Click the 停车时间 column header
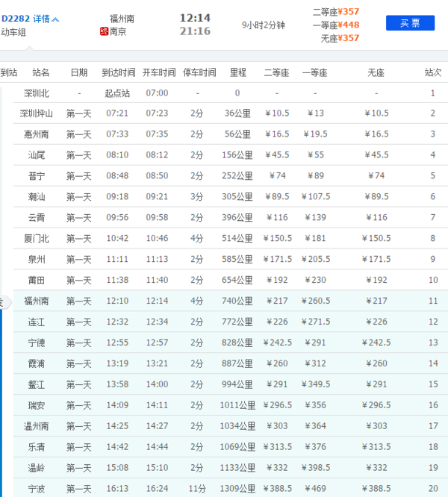This screenshot has height=497, width=448. [x=199, y=72]
